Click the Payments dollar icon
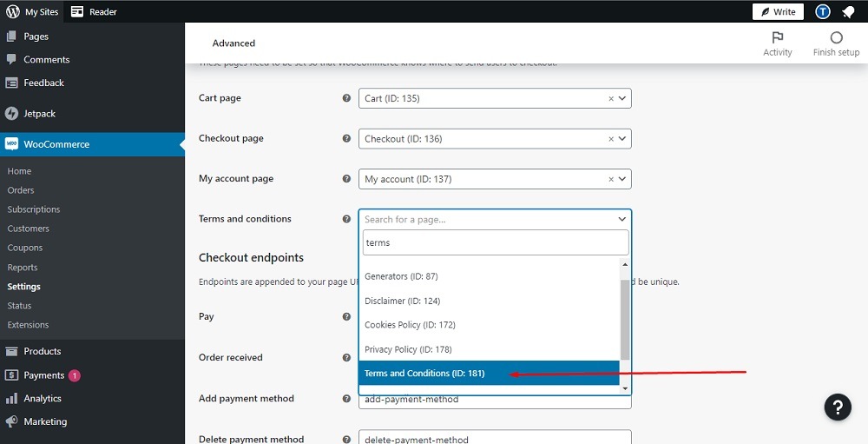Screen dimensions: 868x444 pyautogui.click(x=11, y=375)
